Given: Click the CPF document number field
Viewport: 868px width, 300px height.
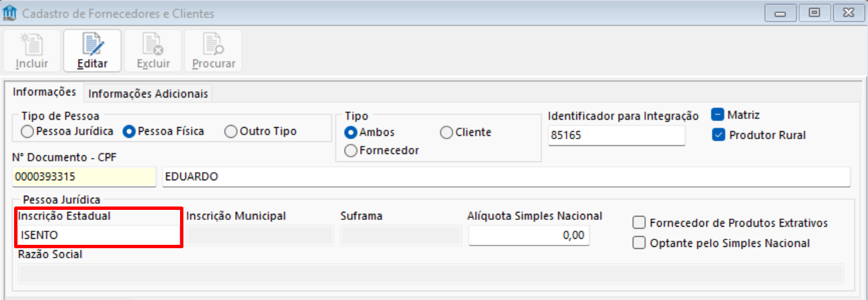Looking at the screenshot, I should [x=84, y=177].
